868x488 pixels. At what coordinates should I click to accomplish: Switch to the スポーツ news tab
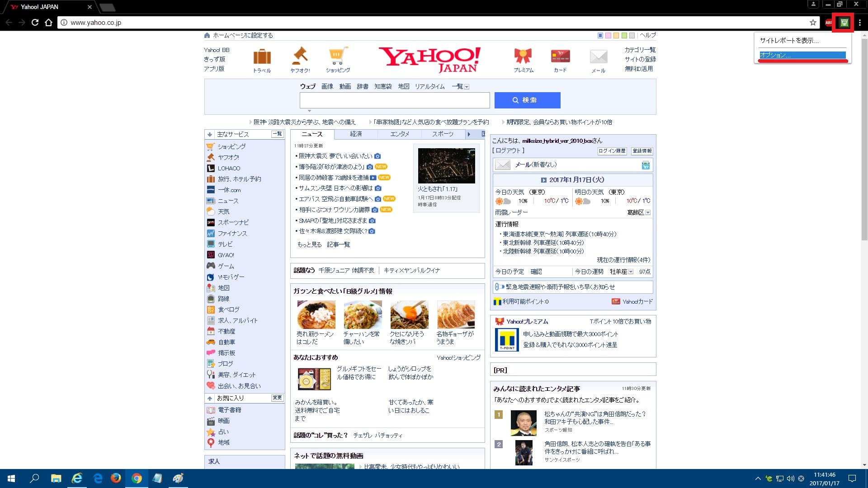coord(443,134)
